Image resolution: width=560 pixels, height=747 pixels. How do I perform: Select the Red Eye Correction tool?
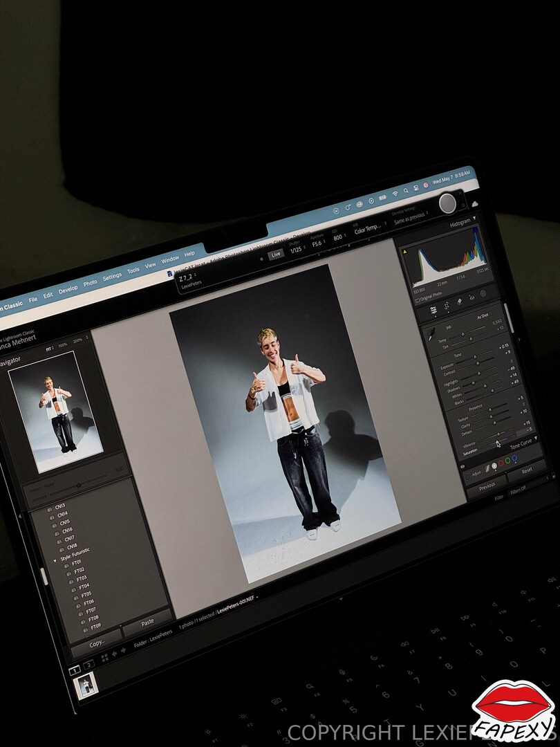472,297
